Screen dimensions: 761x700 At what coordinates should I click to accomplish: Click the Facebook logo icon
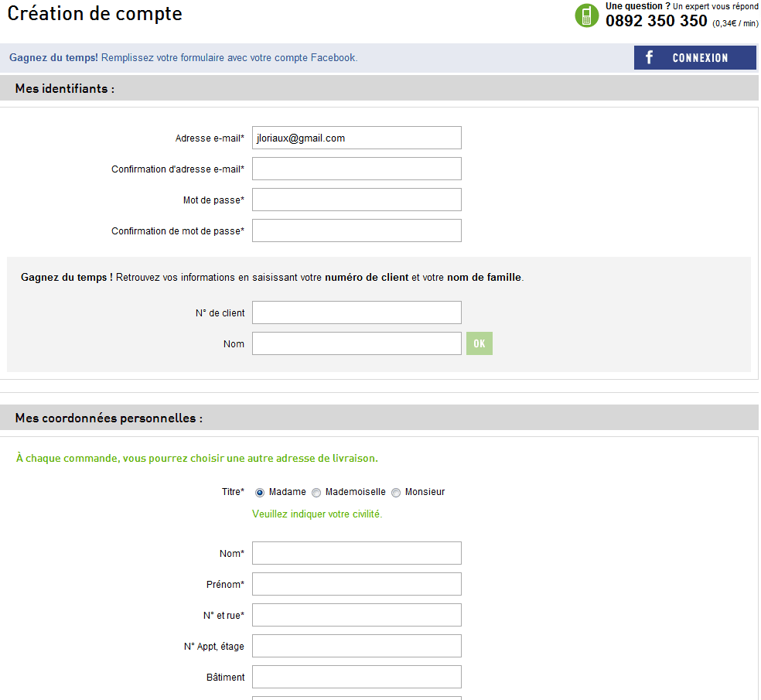pyautogui.click(x=650, y=57)
